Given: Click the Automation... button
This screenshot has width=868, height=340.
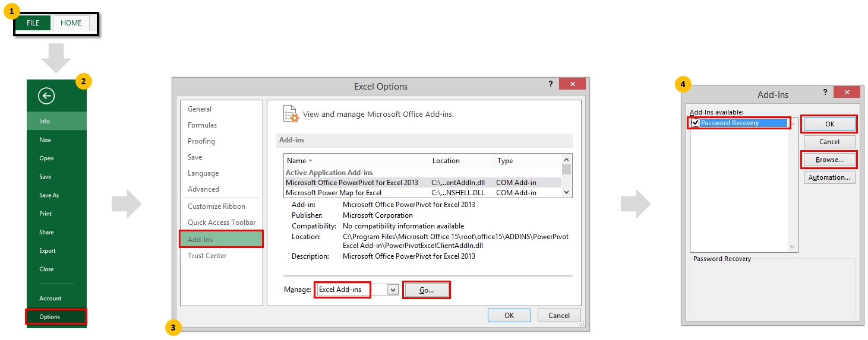Looking at the screenshot, I should coord(829,177).
